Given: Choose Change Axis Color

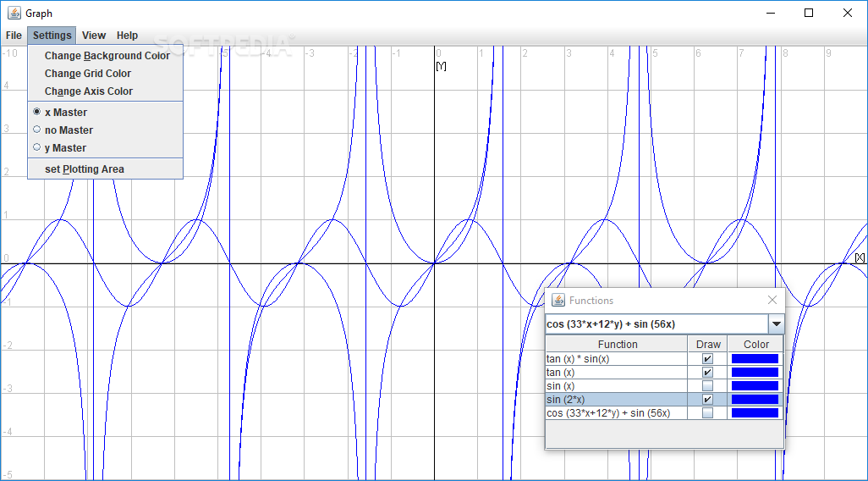Looking at the screenshot, I should pos(105,91).
